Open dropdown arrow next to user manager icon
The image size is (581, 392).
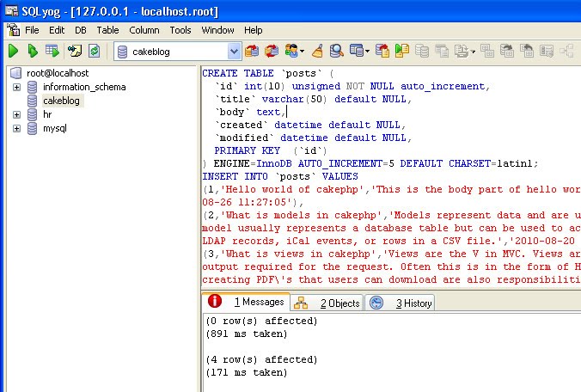tap(303, 52)
